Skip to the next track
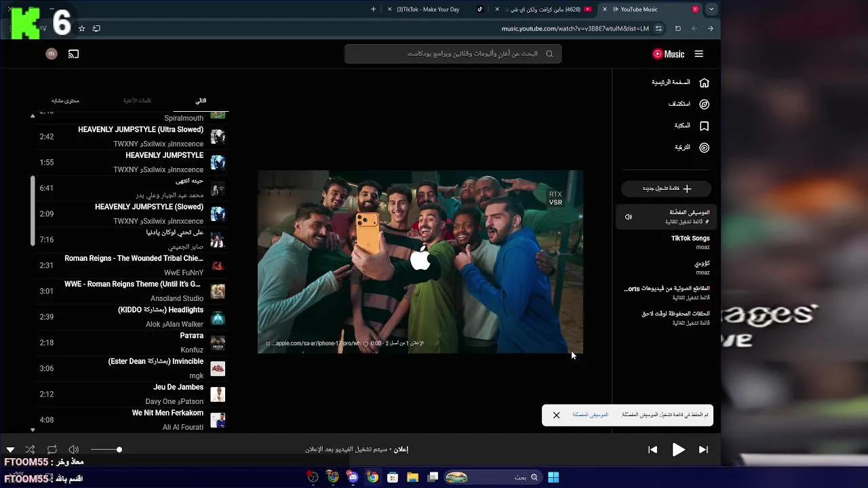The width and height of the screenshot is (868, 488). coord(703,449)
